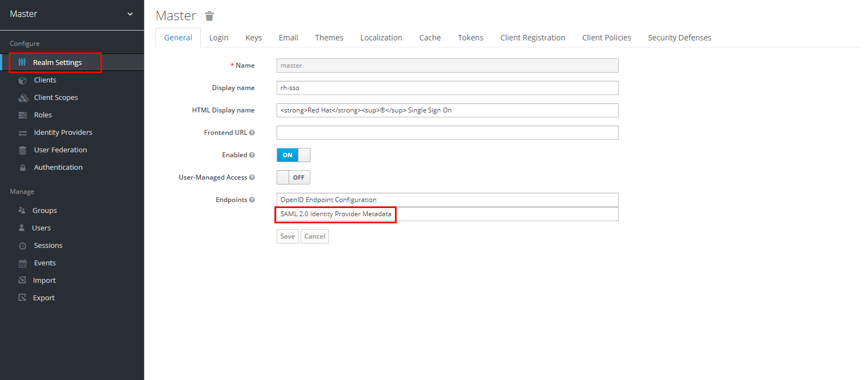The image size is (868, 380).
Task: Open the OpenID Endpoint Configuration link
Action: tap(328, 200)
